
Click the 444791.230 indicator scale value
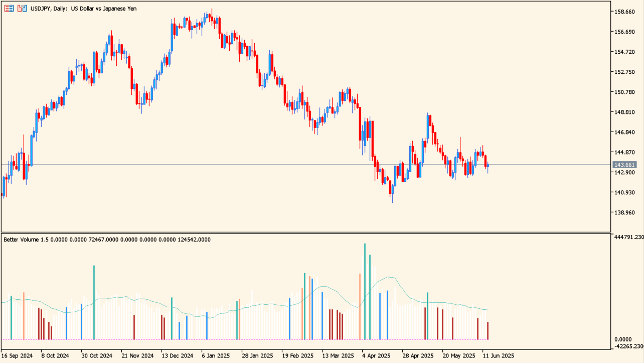(629, 236)
